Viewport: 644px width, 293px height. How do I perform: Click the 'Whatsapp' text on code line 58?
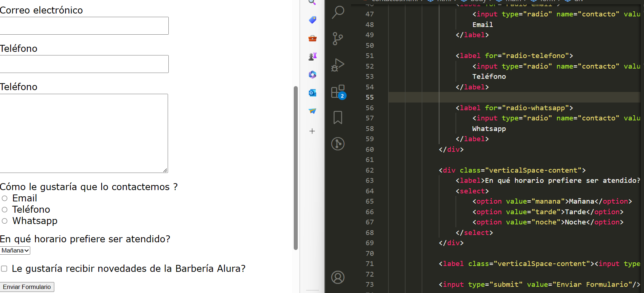489,129
